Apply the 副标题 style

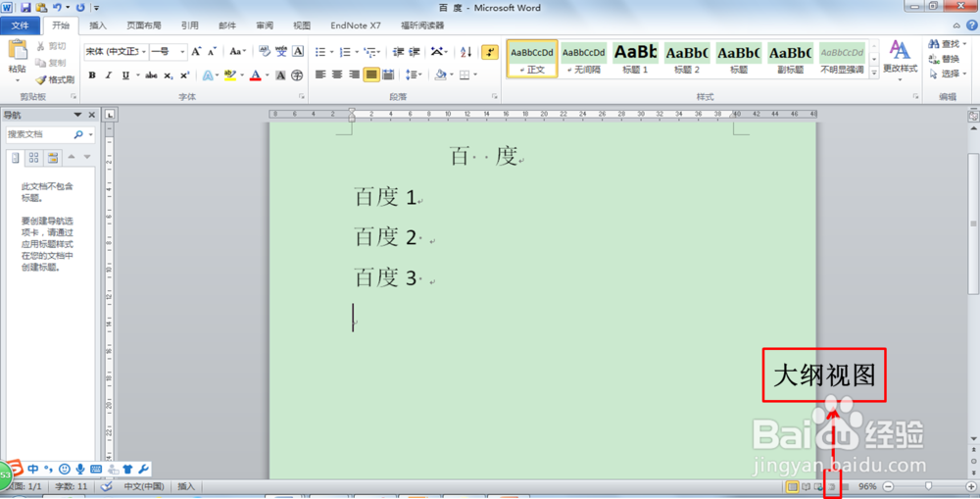(791, 59)
